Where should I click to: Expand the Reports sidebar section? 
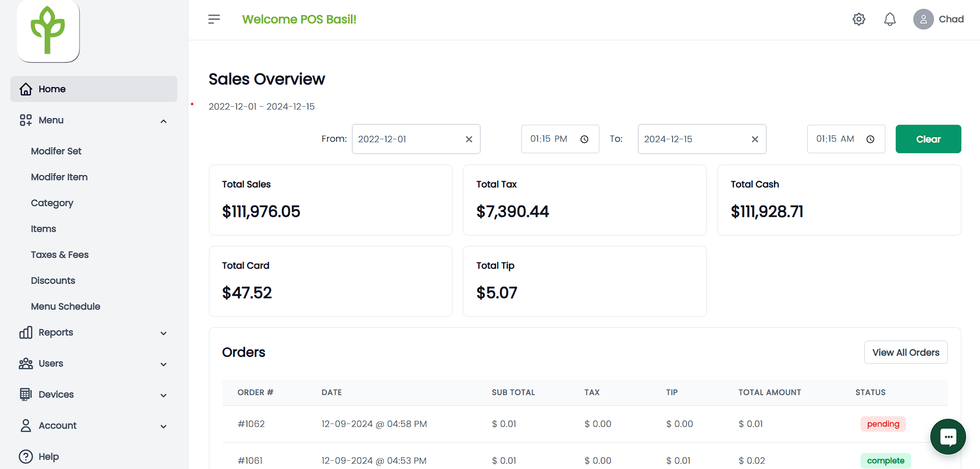pos(163,333)
